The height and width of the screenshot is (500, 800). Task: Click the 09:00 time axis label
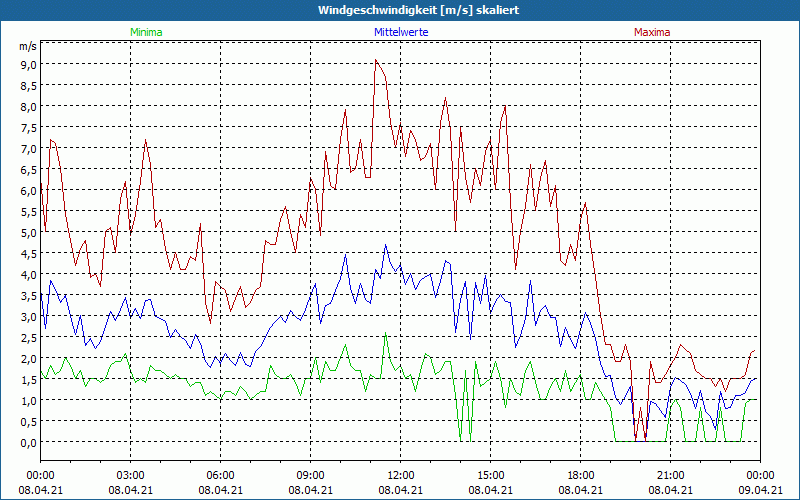(311, 475)
